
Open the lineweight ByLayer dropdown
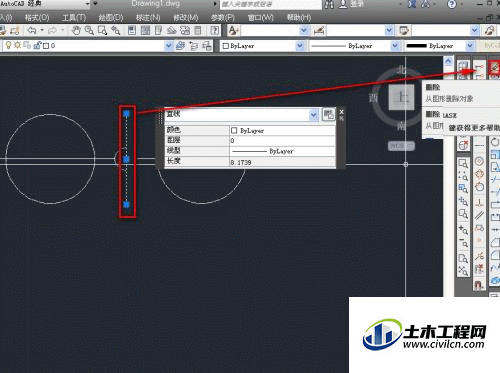(x=470, y=46)
